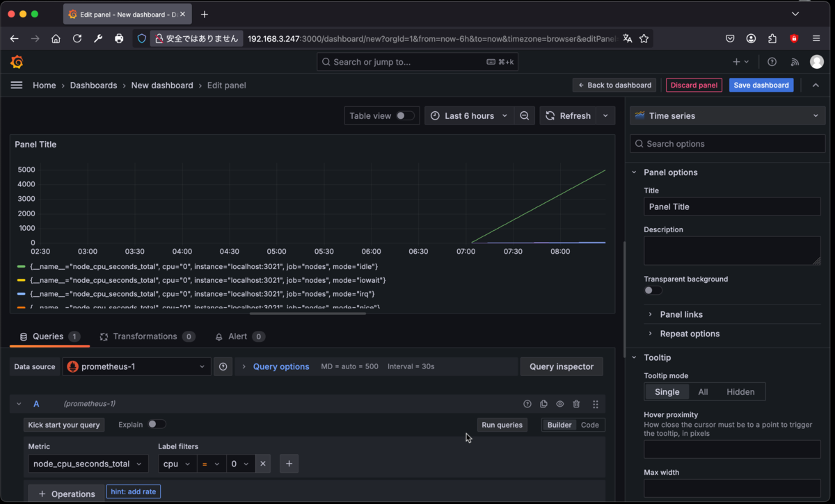This screenshot has height=504, width=835.
Task: Click the Save dashboard button
Action: click(x=761, y=85)
